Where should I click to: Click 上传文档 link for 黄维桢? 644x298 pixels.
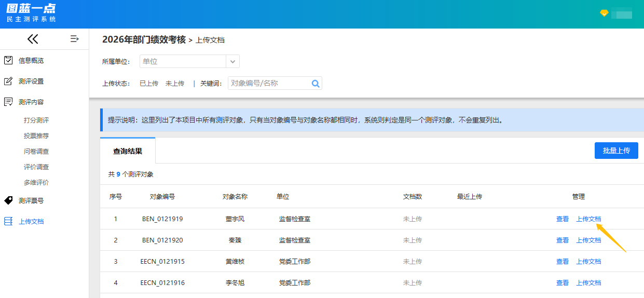588,261
